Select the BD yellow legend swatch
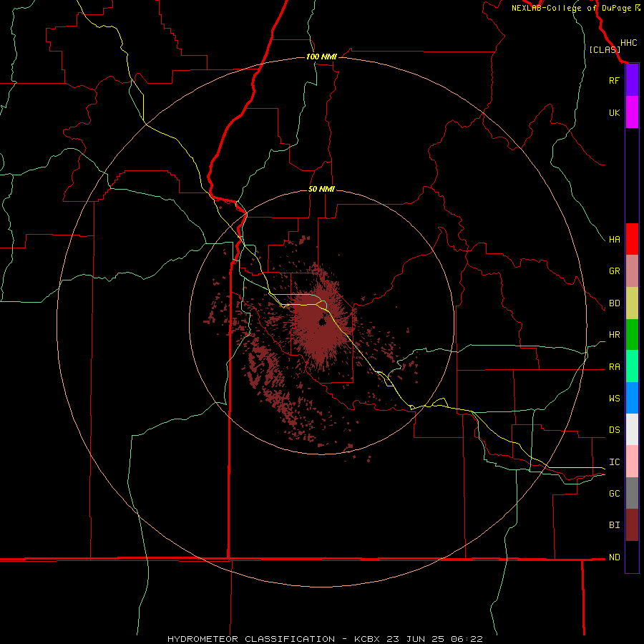The height and width of the screenshot is (644, 644). pyautogui.click(x=632, y=303)
